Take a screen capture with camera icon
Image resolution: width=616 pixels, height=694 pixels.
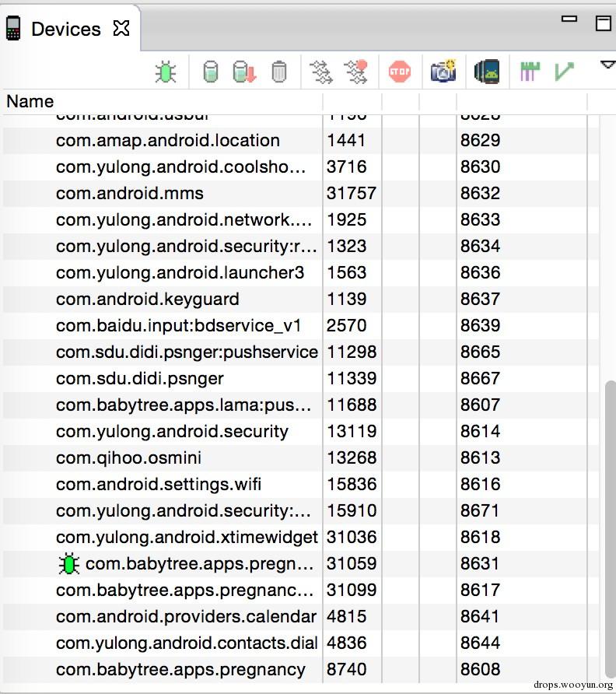[x=443, y=71]
